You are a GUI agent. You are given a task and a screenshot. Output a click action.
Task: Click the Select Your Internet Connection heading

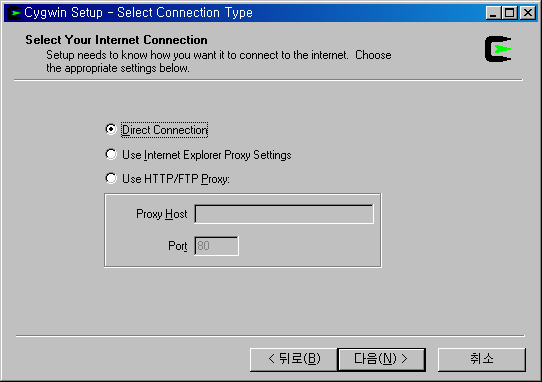pyautogui.click(x=116, y=40)
